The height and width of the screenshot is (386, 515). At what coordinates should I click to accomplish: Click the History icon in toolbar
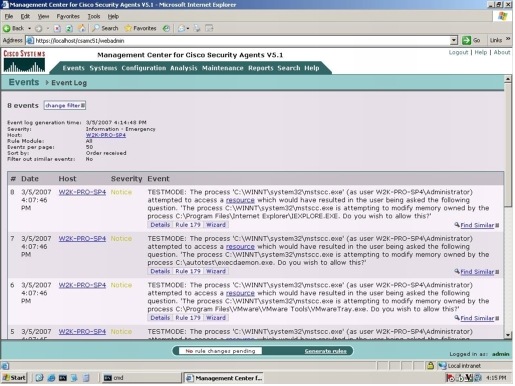pos(166,28)
